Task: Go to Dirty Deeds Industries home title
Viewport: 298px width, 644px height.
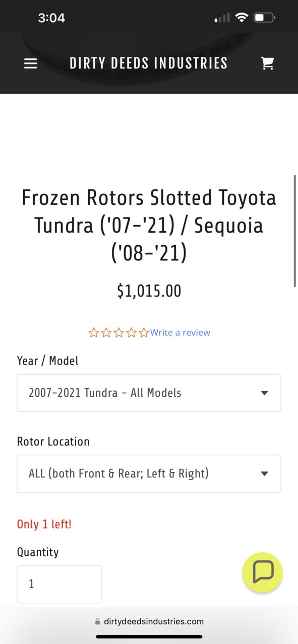Action: coord(149,63)
